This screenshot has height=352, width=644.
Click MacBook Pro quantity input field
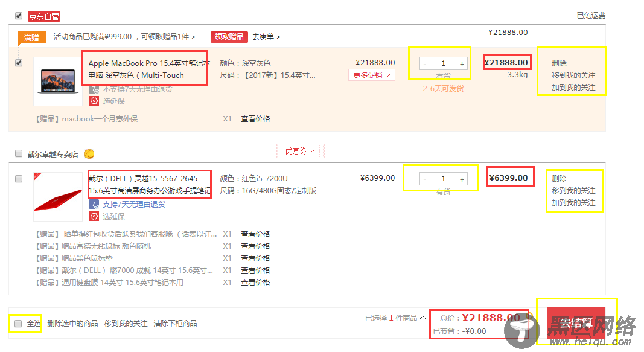tap(443, 63)
